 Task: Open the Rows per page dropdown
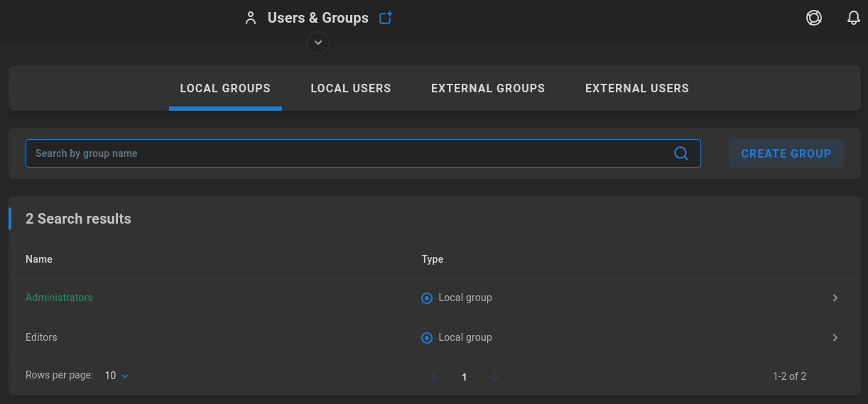point(117,376)
